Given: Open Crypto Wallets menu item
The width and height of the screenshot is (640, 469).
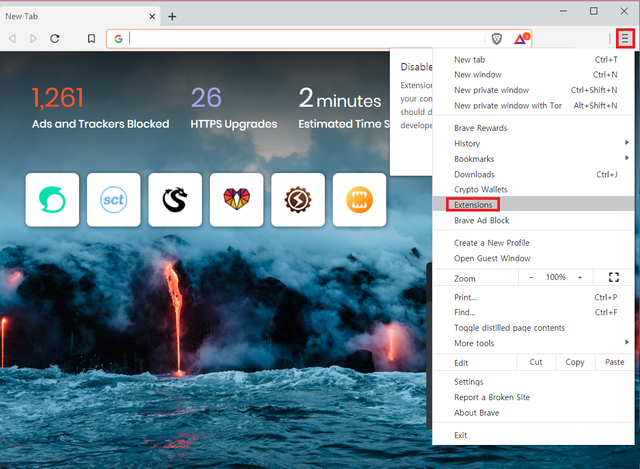Looking at the screenshot, I should (533, 190).
